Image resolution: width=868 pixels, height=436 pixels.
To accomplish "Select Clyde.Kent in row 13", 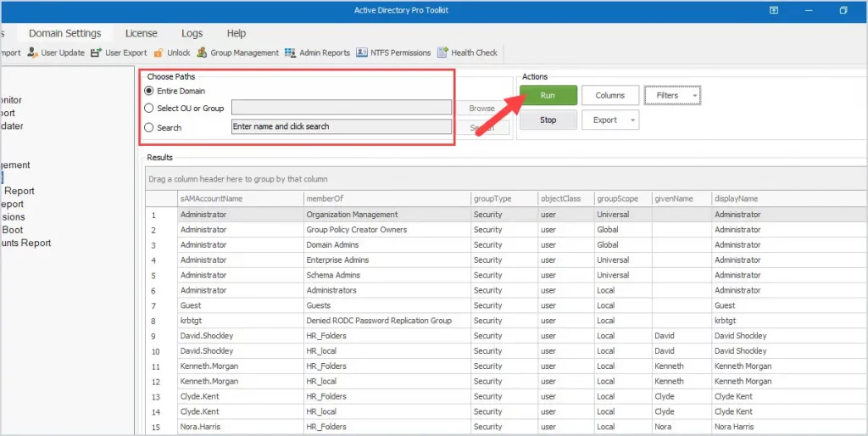I will click(240, 397).
